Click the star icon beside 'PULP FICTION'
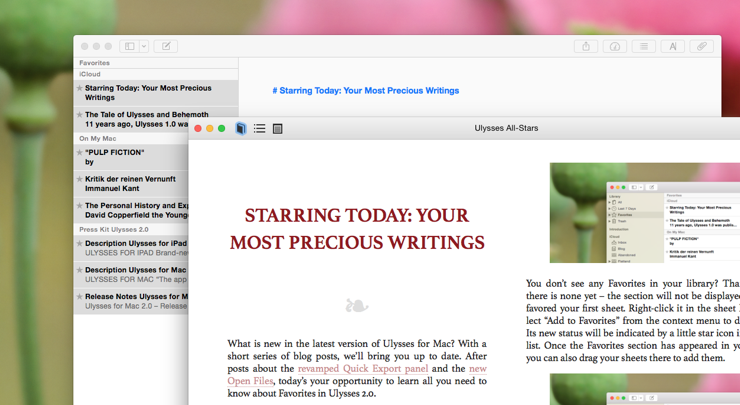Image resolution: width=740 pixels, height=405 pixels. click(x=80, y=152)
